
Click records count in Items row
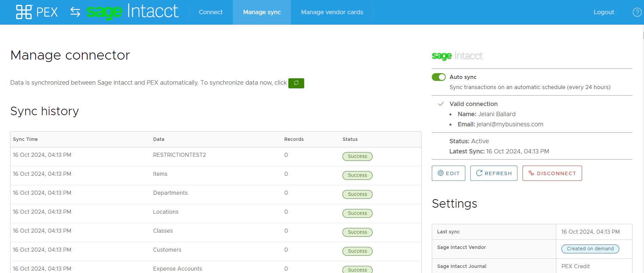[x=286, y=174]
